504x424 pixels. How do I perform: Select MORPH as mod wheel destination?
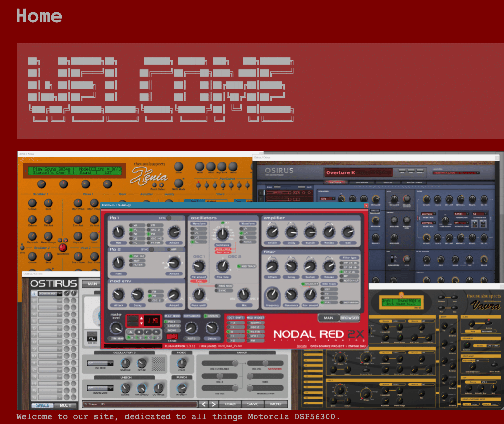pyautogui.click(x=255, y=323)
